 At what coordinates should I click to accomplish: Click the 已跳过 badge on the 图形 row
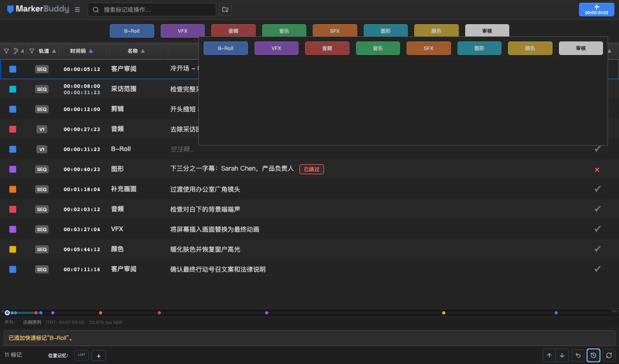[x=312, y=169]
